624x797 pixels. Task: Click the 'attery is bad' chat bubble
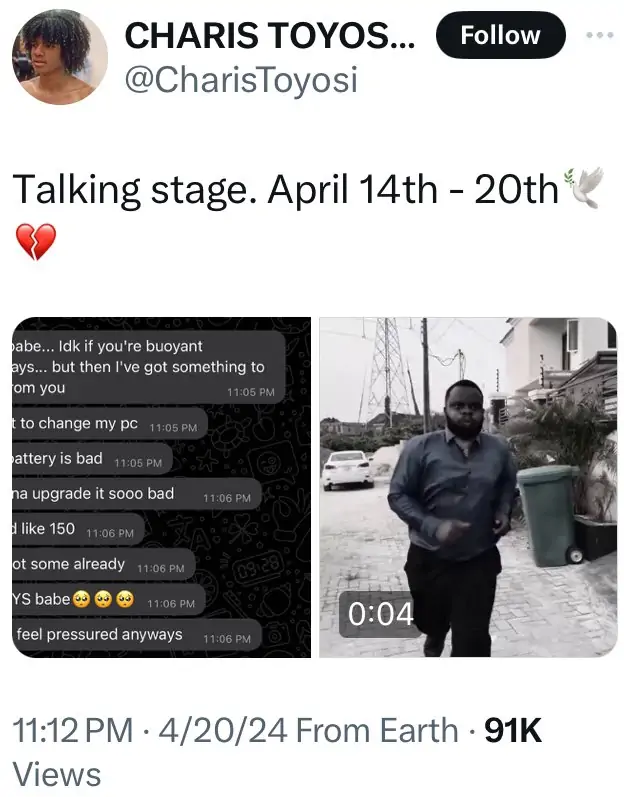(92, 459)
